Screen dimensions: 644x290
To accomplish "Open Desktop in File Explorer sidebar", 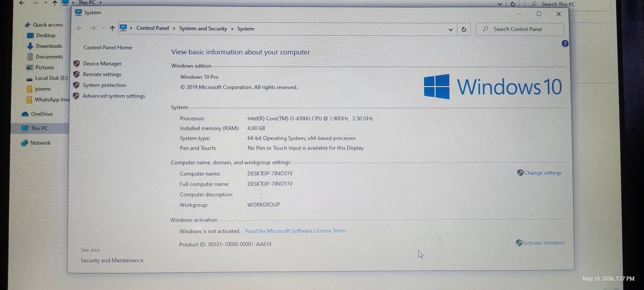I will click(x=45, y=35).
